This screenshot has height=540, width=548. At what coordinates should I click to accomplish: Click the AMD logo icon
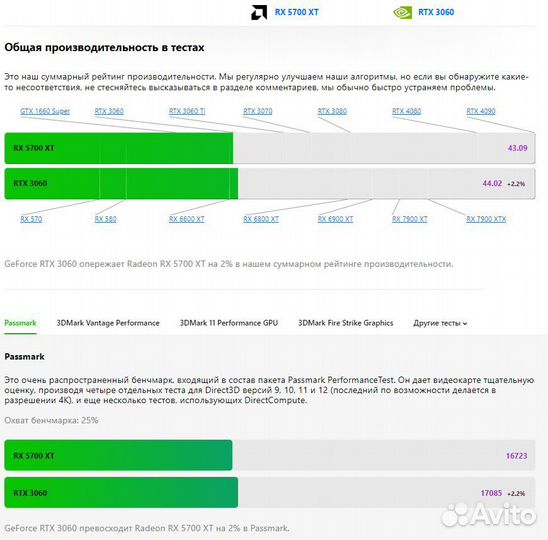[x=259, y=12]
